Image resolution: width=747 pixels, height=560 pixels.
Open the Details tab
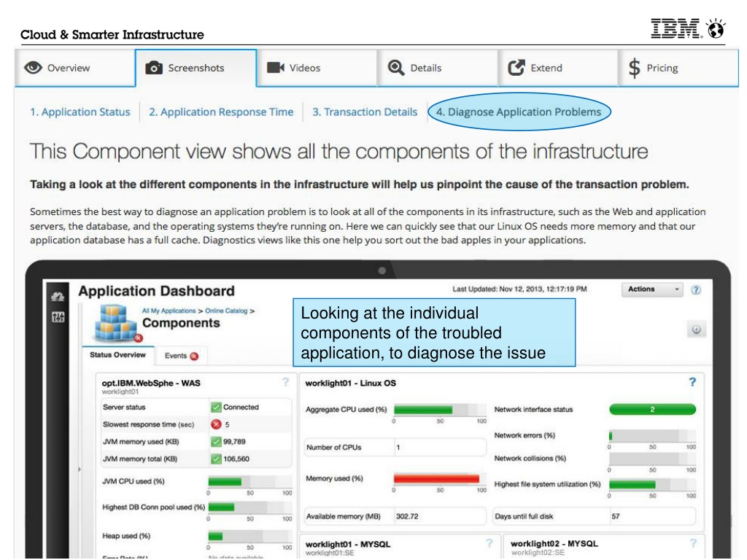[x=438, y=68]
